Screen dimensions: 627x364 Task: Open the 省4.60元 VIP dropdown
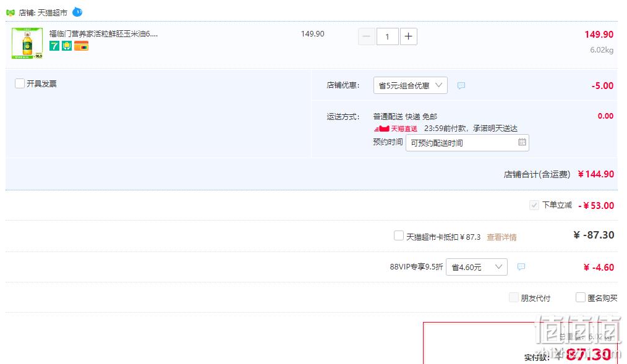(x=477, y=267)
